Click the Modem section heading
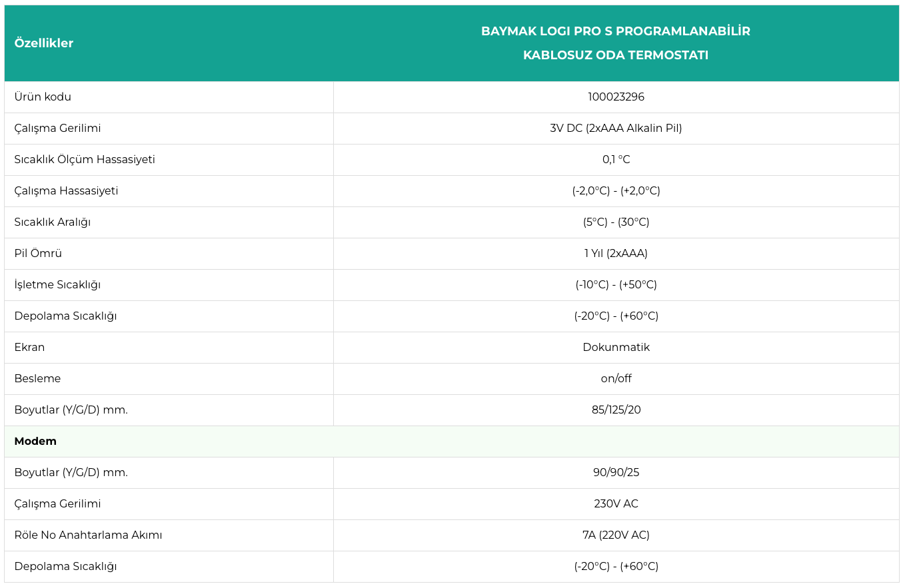The image size is (905, 588). click(35, 441)
